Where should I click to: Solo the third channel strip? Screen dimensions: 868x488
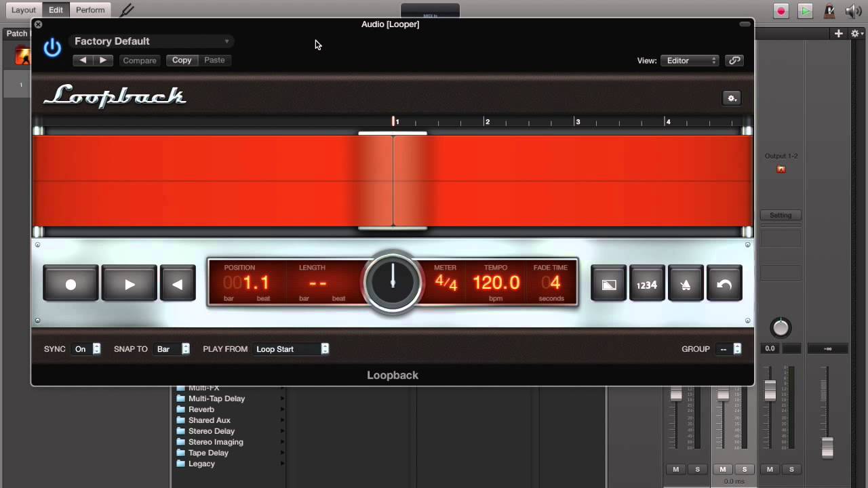[x=791, y=469]
